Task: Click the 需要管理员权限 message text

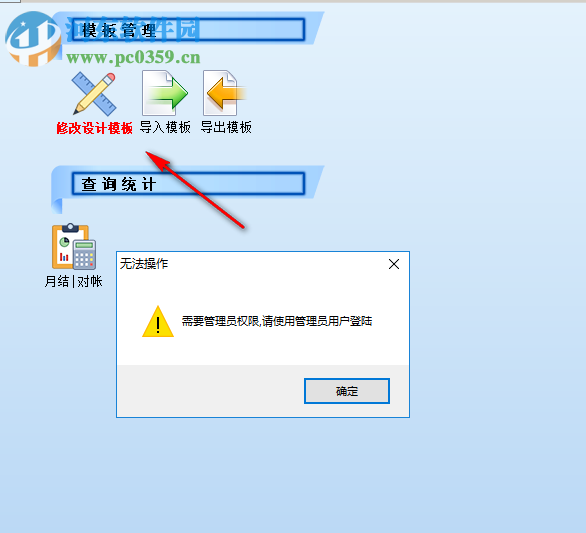Action: click(x=277, y=321)
